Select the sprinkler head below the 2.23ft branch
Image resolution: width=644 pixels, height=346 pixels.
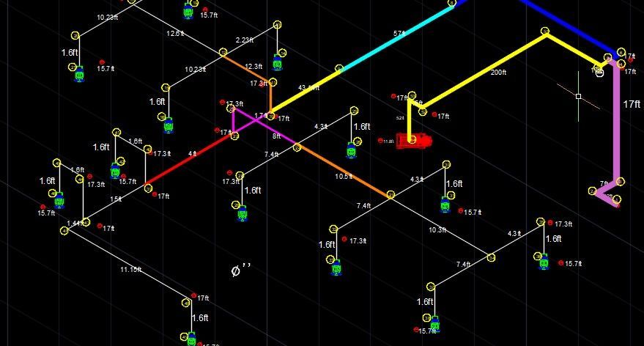(x=278, y=63)
